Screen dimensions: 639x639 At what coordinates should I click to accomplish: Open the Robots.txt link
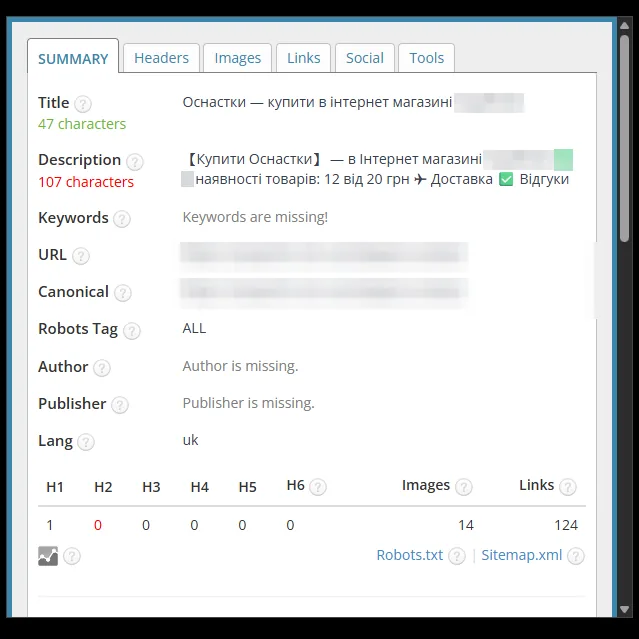[x=410, y=555]
